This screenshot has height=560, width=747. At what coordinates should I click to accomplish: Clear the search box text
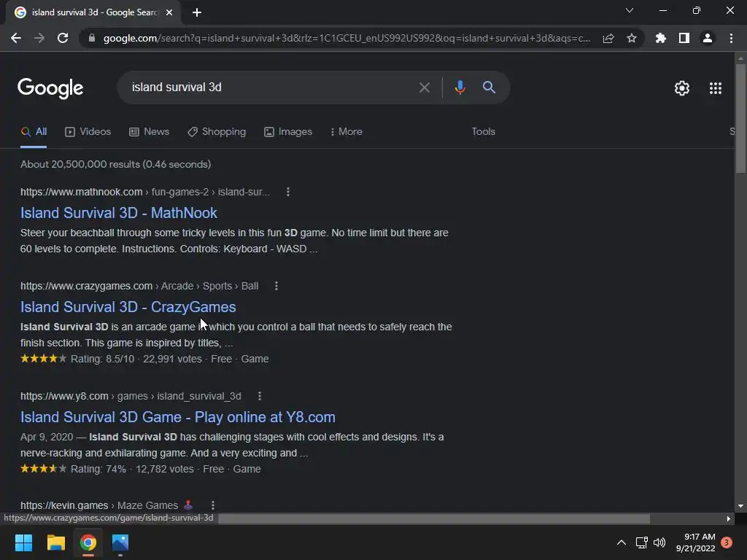pos(425,87)
